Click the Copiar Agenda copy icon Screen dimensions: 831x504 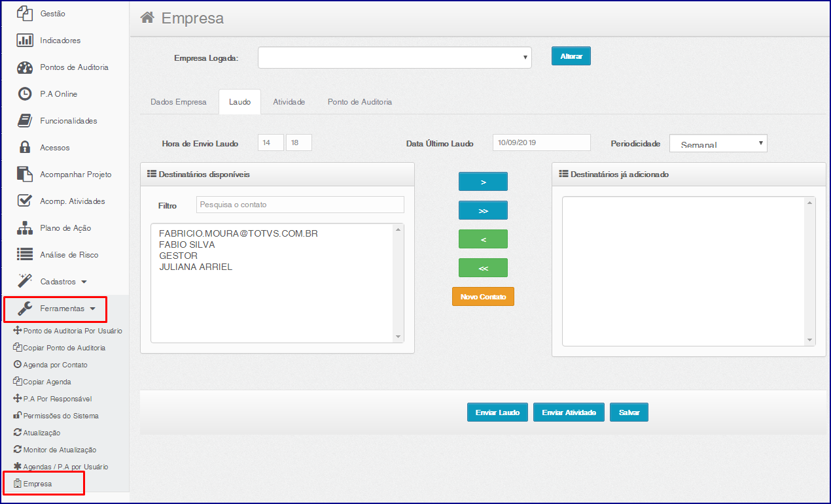pyautogui.click(x=18, y=382)
